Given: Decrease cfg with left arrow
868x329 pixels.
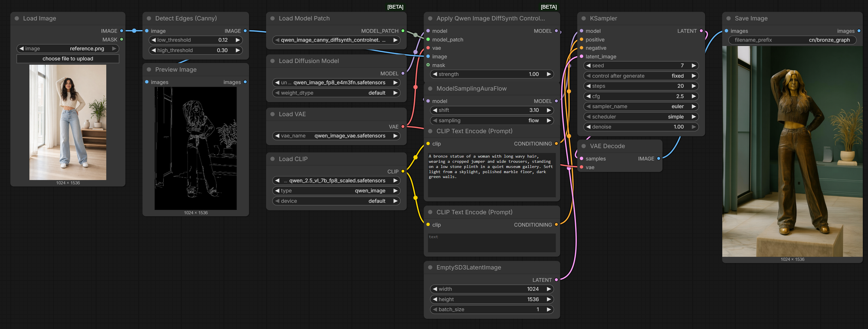Looking at the screenshot, I should point(589,96).
